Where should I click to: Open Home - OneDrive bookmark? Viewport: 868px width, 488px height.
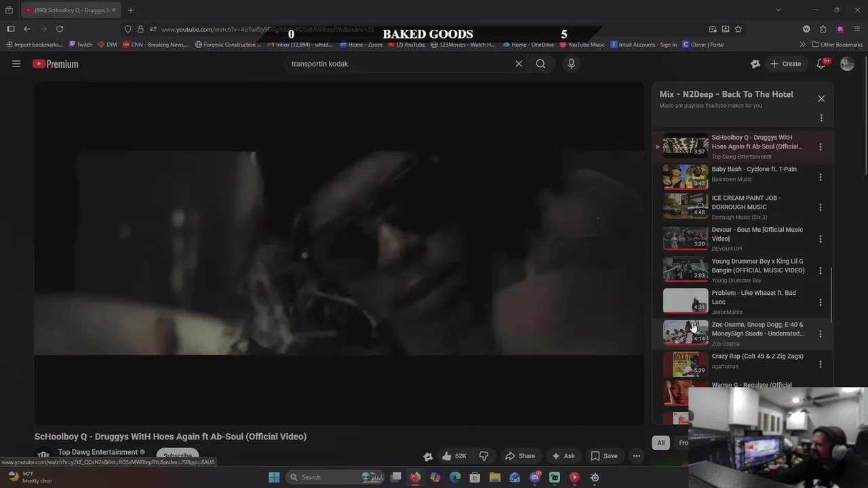pos(528,45)
